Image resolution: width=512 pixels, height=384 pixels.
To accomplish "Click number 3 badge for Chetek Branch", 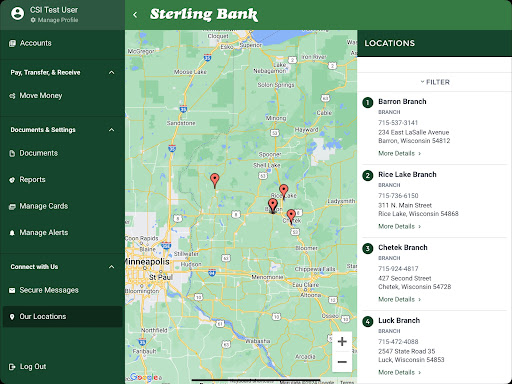I will (368, 248).
